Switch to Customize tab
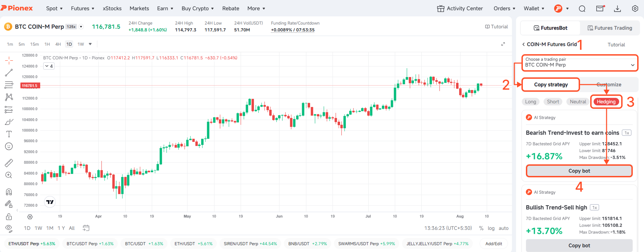The image size is (644, 252). 609,85
